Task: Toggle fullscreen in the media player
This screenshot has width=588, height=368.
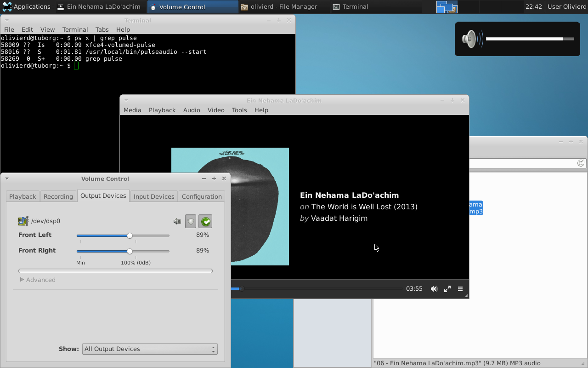Action: (x=447, y=289)
